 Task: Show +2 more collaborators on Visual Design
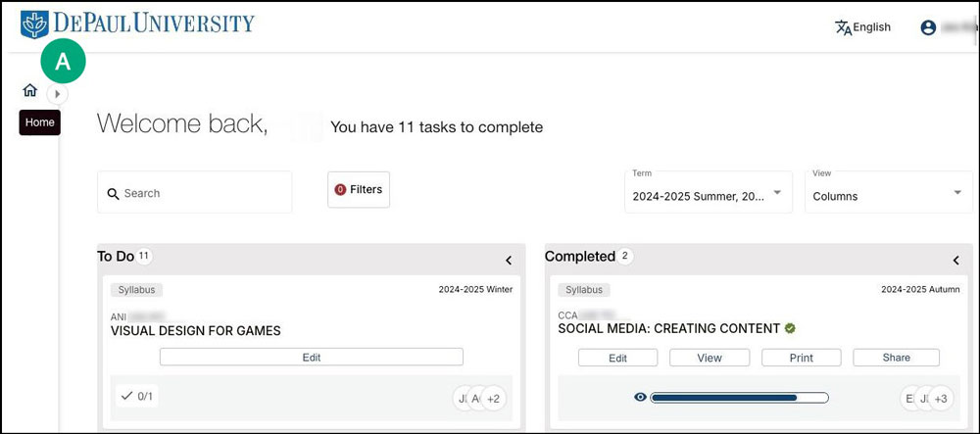(x=493, y=398)
